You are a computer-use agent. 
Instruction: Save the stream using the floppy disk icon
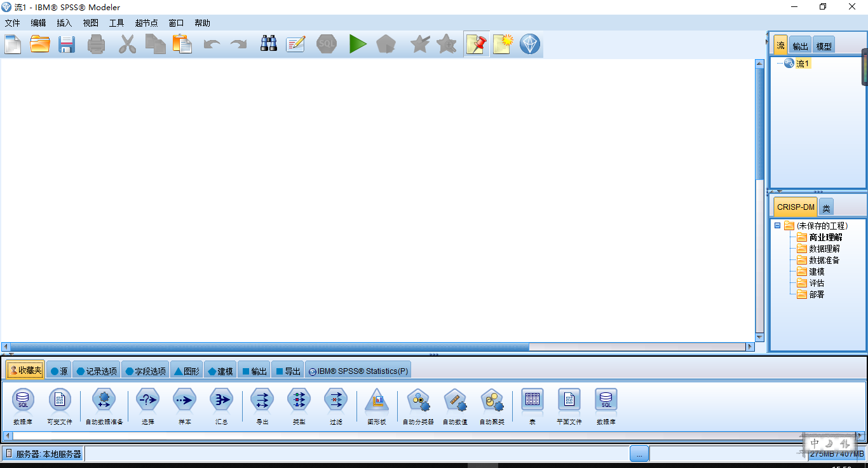67,45
